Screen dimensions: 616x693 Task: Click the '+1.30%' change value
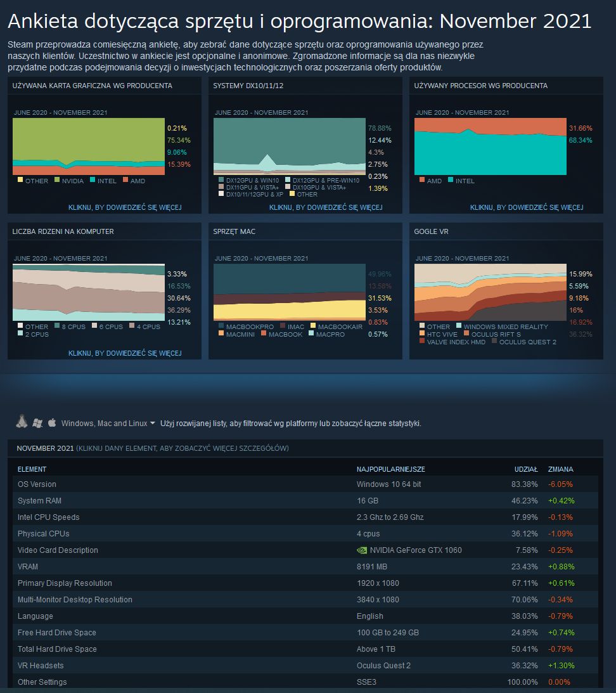pos(561,666)
